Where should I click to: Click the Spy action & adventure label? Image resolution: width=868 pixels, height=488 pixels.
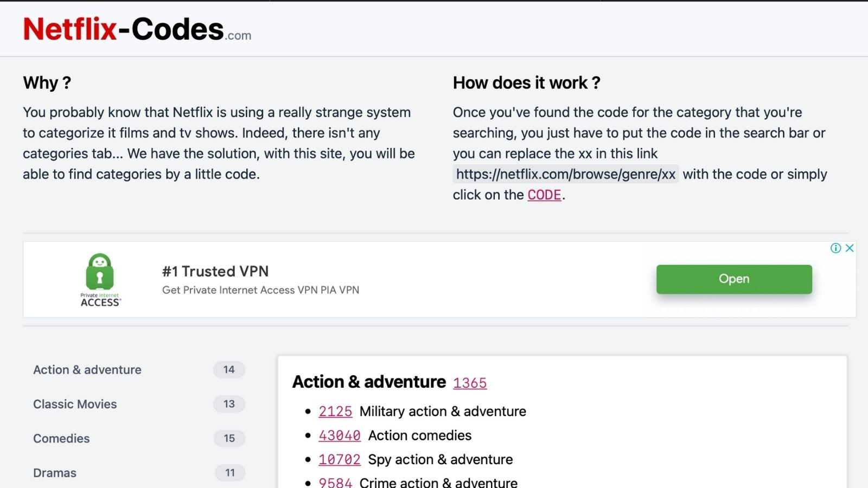pos(441,459)
